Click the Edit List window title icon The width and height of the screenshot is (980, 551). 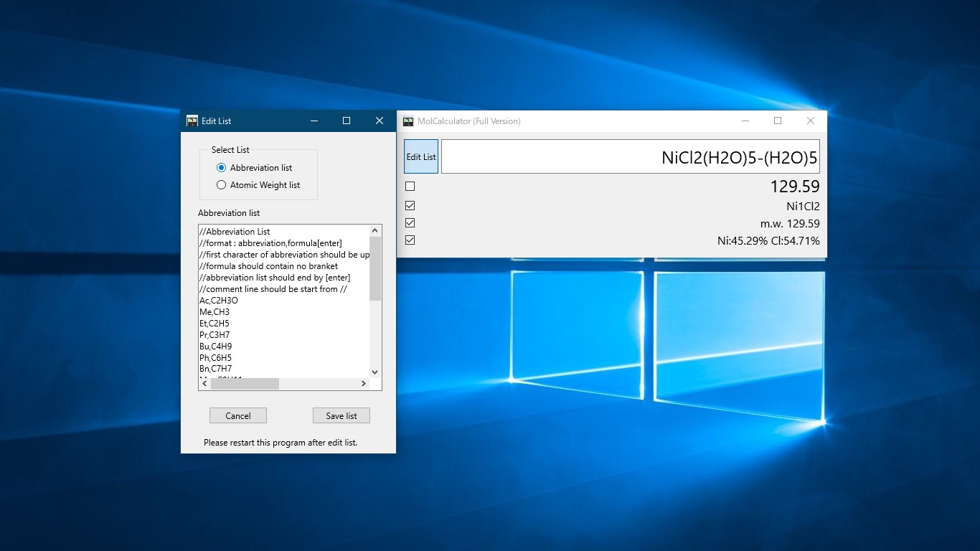pyautogui.click(x=192, y=121)
